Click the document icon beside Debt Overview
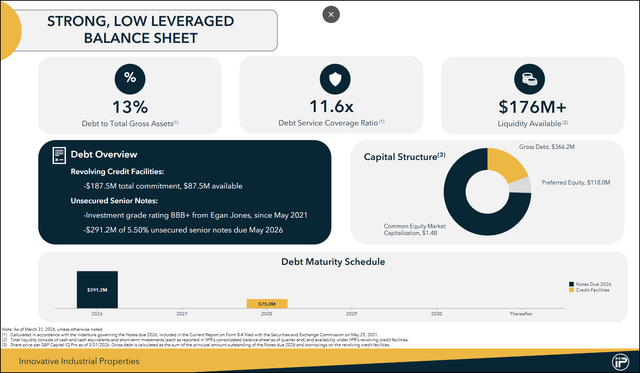 point(59,155)
